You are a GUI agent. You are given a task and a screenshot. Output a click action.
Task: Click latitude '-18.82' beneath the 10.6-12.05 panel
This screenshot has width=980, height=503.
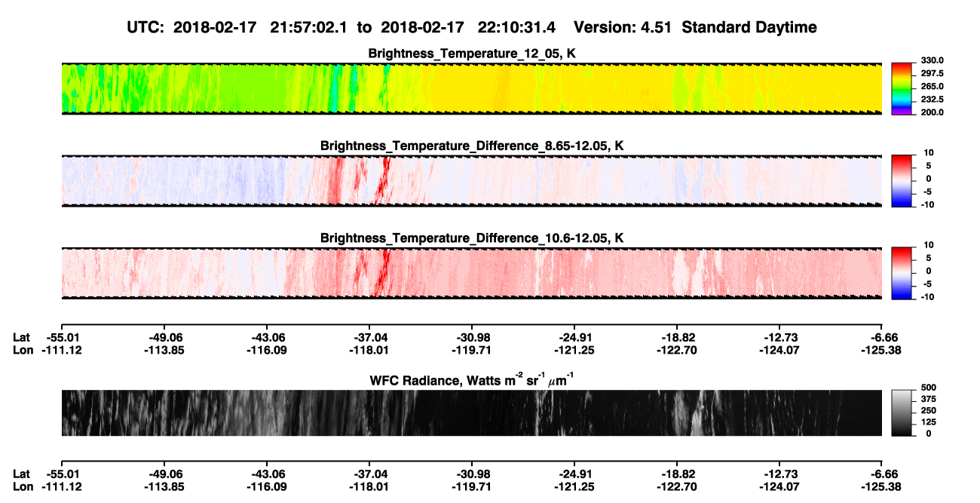pos(677,337)
